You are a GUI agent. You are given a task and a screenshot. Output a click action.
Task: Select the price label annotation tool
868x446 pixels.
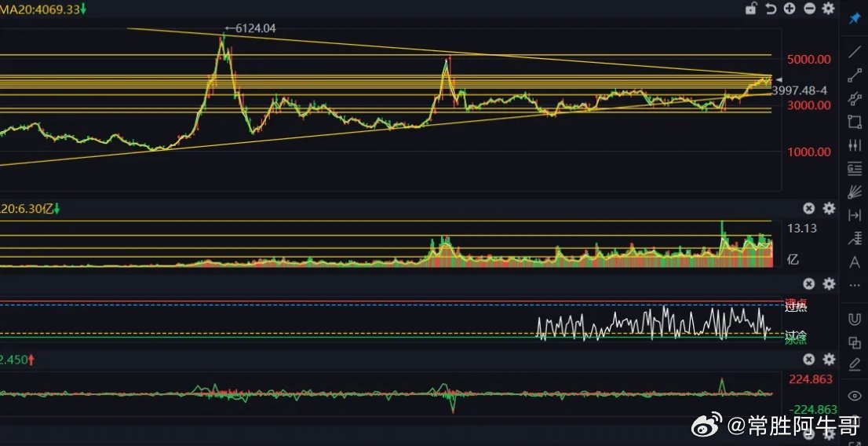pyautogui.click(x=855, y=239)
